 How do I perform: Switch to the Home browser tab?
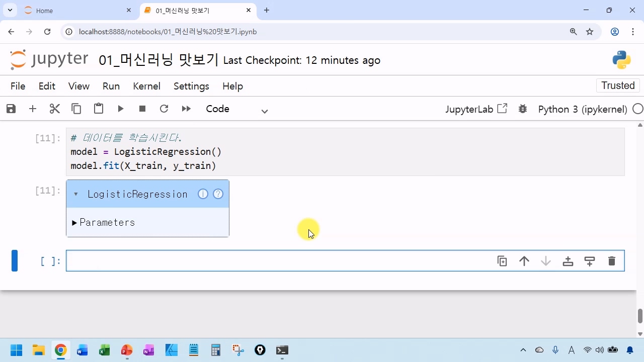click(x=78, y=11)
